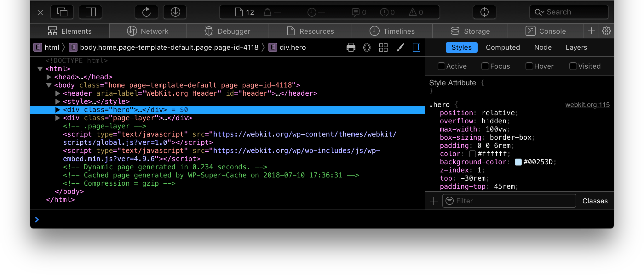Viewport: 644px width, 275px height.
Task: Toggle the details sidebar panel icon
Action: point(417,48)
